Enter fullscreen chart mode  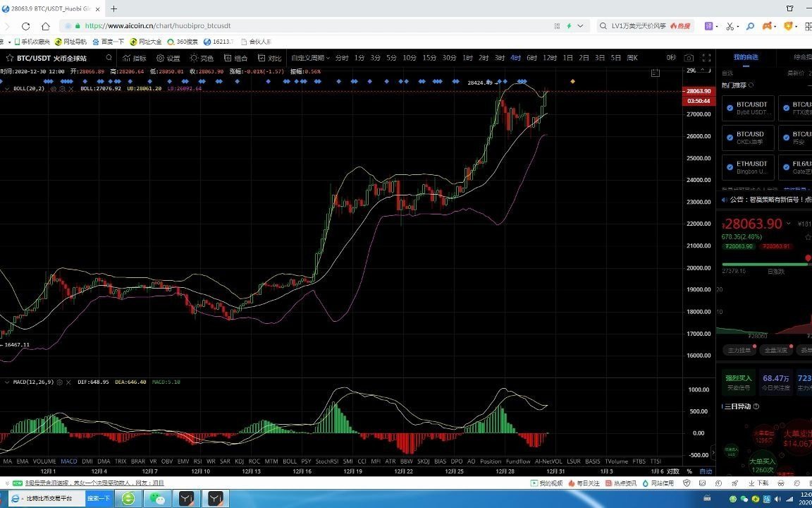pyautogui.click(x=706, y=58)
